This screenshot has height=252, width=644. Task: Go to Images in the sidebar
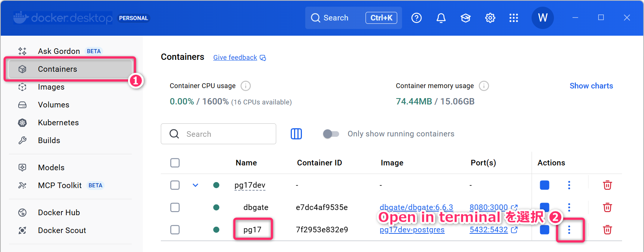[x=51, y=87]
